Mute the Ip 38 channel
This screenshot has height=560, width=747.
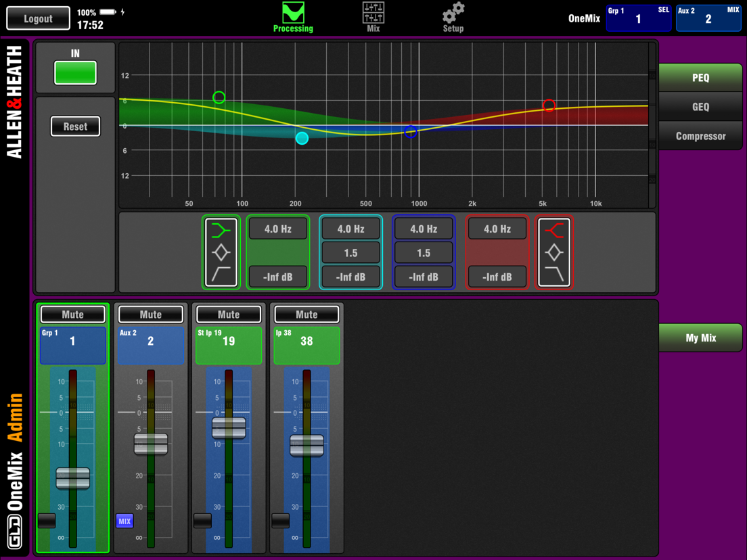[307, 314]
